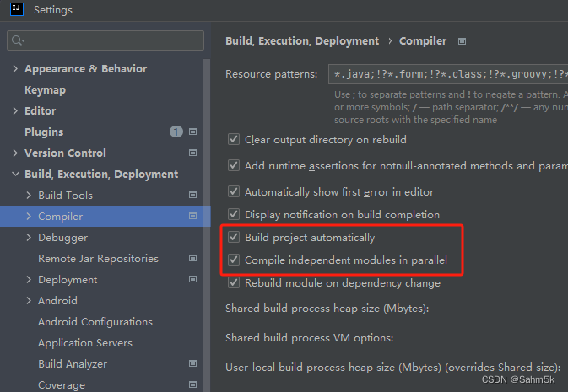Click project-level icon beside Remote Jar Repositories
This screenshot has height=392, width=568.
192,258
